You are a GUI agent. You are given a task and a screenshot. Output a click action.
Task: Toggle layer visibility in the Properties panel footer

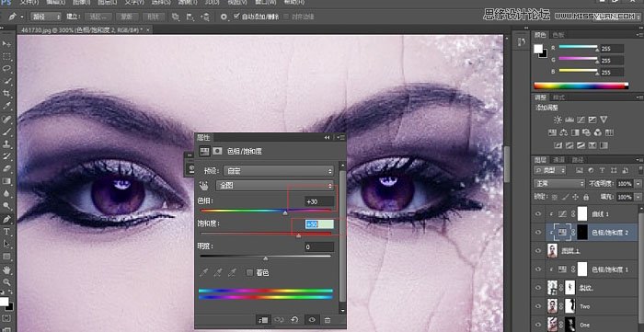312,320
